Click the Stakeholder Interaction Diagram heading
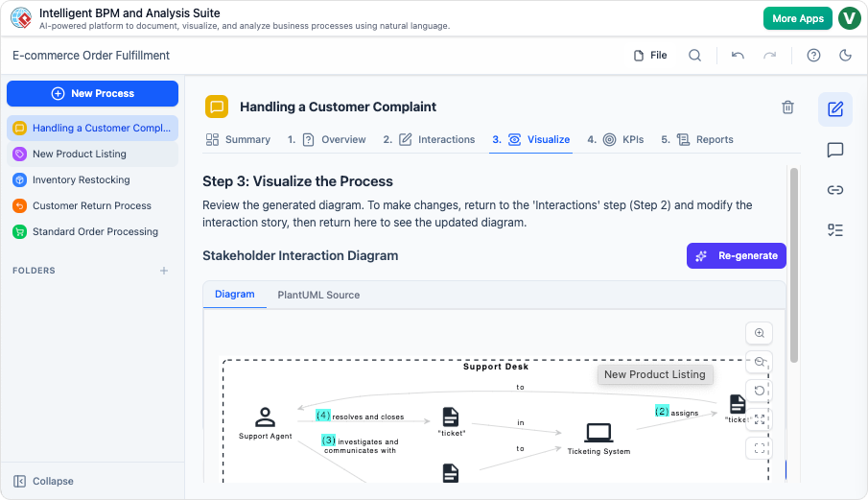The height and width of the screenshot is (500, 868). (x=300, y=256)
